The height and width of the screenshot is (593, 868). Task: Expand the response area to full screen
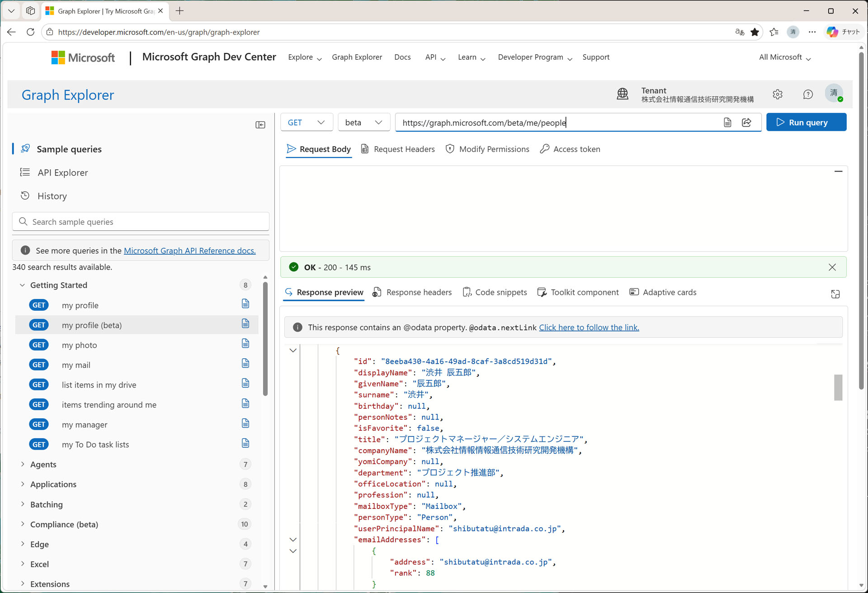click(835, 294)
